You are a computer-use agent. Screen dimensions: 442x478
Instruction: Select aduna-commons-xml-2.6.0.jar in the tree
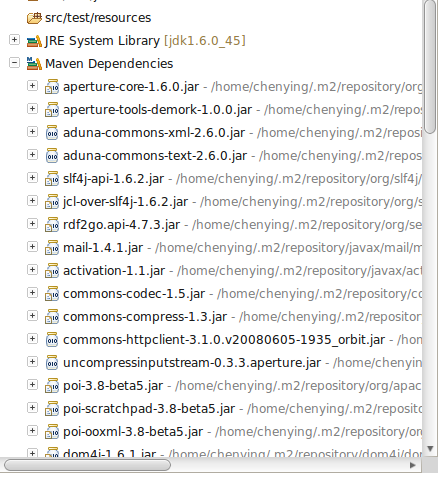click(154, 133)
